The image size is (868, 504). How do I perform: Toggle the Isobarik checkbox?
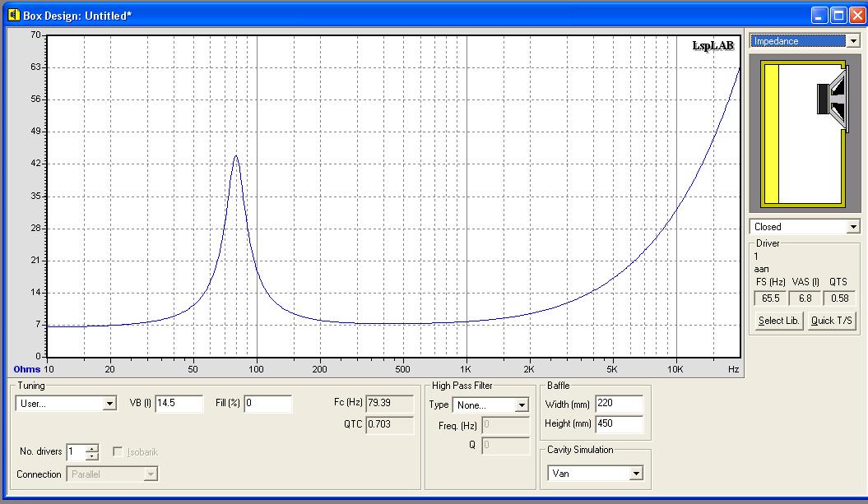point(118,452)
